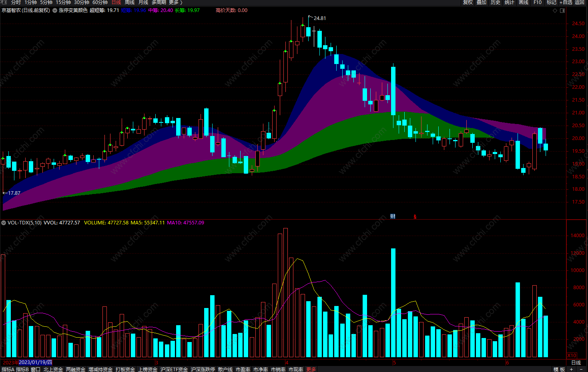
Task: Switch to 5分钟 period
Action: click(x=46, y=2)
